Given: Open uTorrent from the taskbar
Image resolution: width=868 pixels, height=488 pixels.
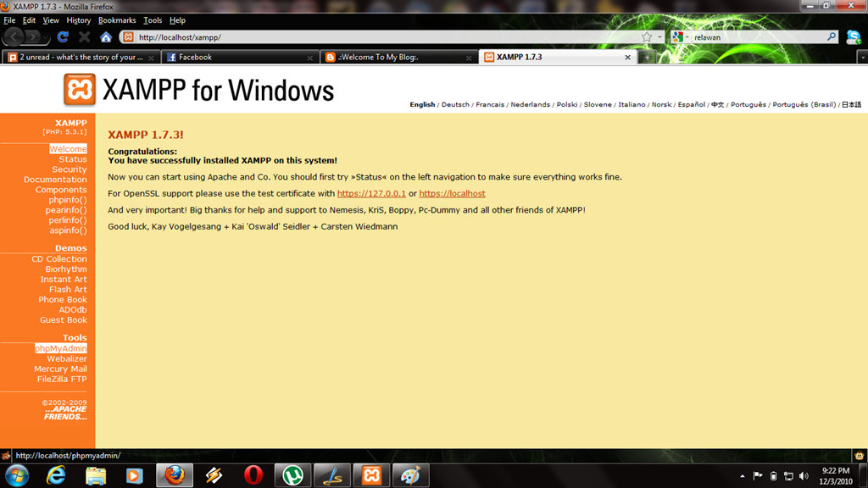Looking at the screenshot, I should click(x=292, y=476).
